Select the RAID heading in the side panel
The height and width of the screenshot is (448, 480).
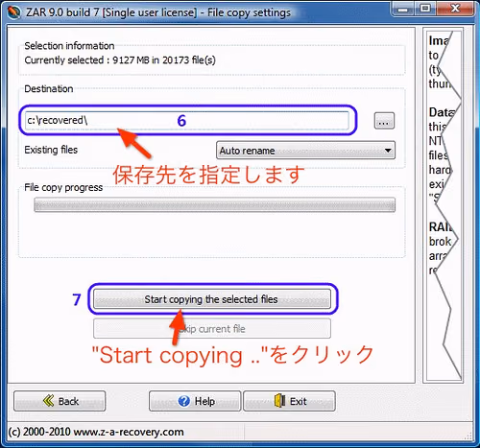click(x=441, y=226)
